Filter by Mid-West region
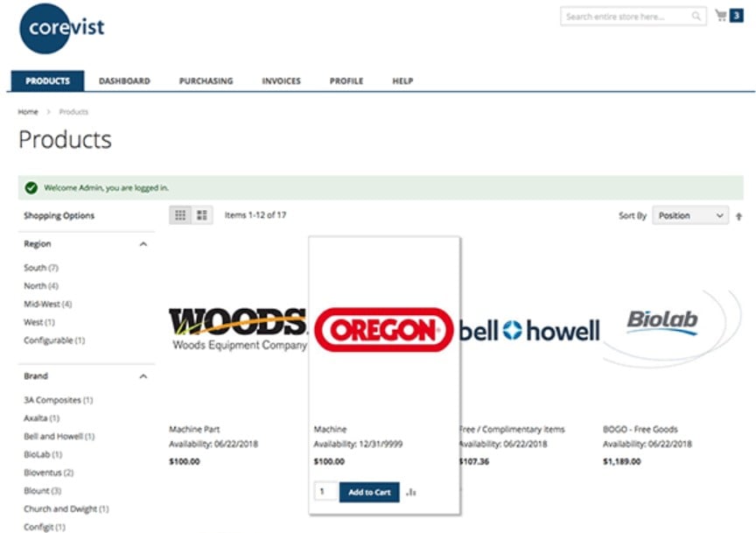 pyautogui.click(x=48, y=304)
